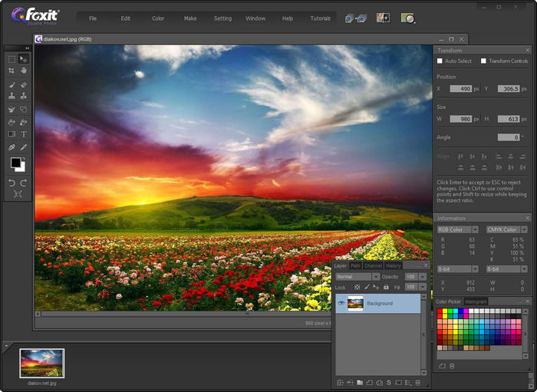
Task: Select the Crop tool
Action: [x=12, y=71]
